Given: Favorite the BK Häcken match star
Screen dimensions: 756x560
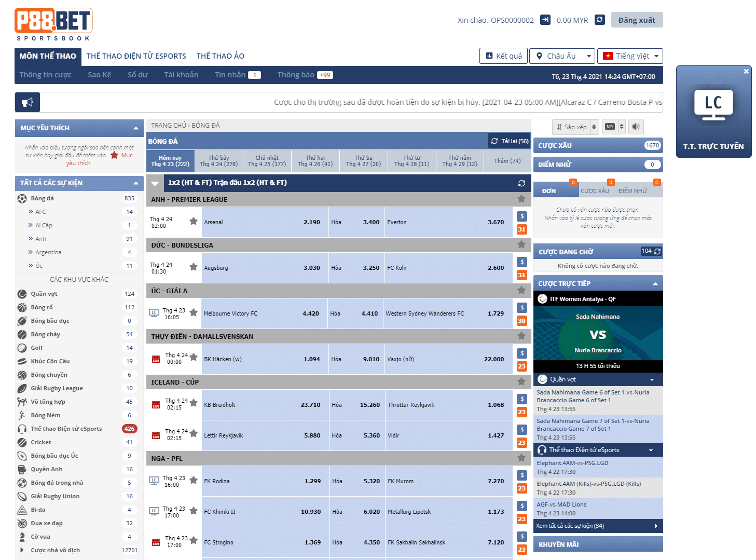Looking at the screenshot, I should (194, 357).
